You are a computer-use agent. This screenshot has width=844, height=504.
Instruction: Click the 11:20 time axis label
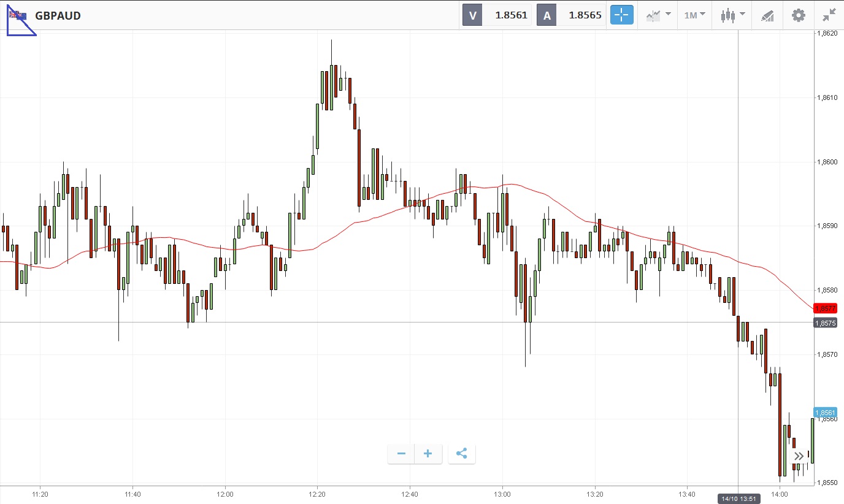click(x=40, y=494)
